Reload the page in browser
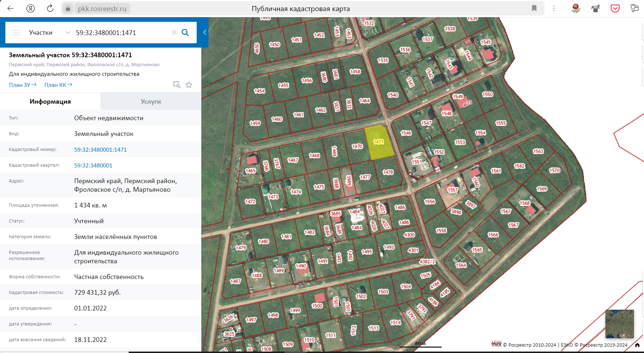This screenshot has width=644, height=353. (x=50, y=9)
